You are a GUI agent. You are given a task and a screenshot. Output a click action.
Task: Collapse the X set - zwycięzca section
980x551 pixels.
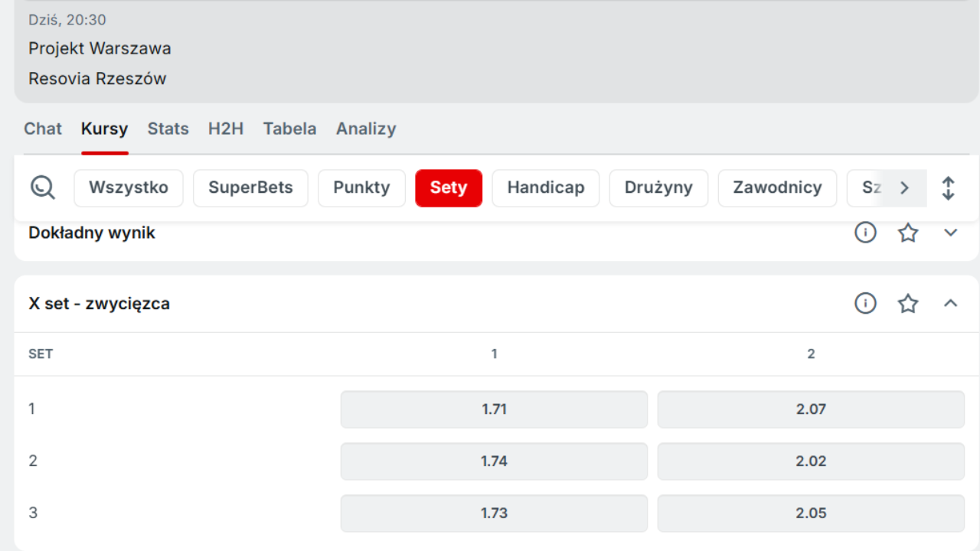coord(950,304)
